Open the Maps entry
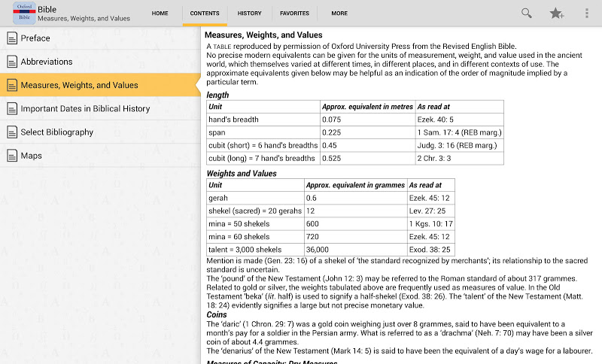The height and width of the screenshot is (364, 602). (x=32, y=156)
